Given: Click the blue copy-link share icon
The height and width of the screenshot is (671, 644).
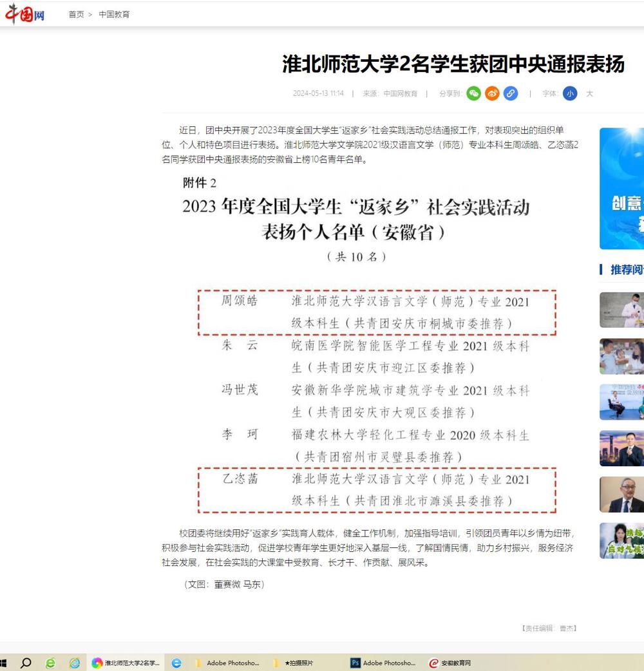Looking at the screenshot, I should click(x=510, y=93).
